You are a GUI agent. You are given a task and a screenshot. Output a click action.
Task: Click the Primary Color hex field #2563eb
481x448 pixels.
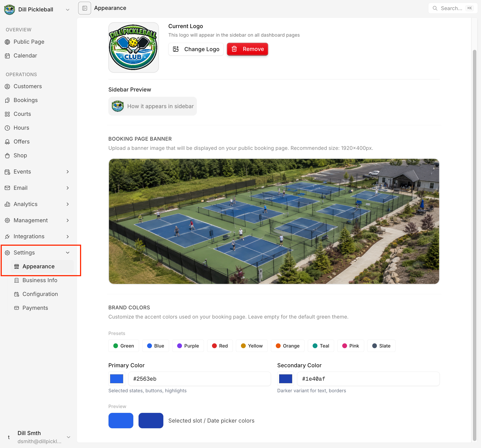coord(199,379)
